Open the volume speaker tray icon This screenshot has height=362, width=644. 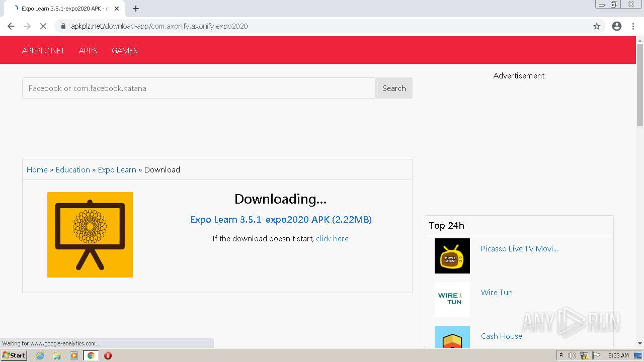click(x=572, y=355)
